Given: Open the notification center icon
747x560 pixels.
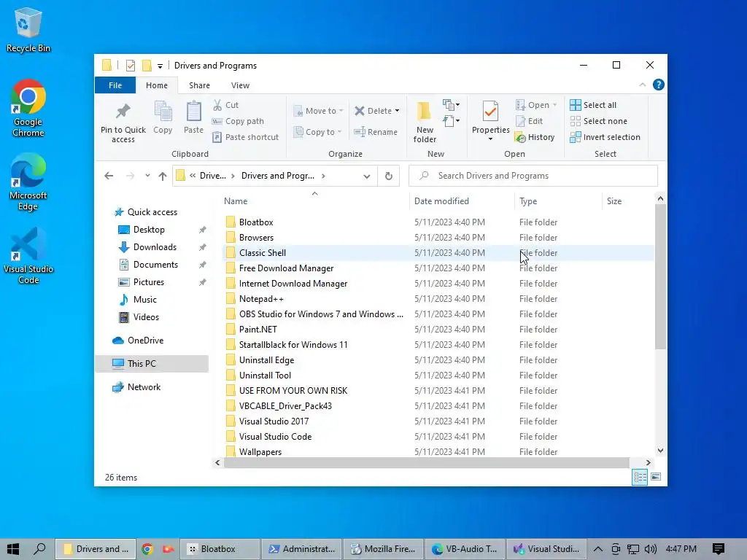Looking at the screenshot, I should point(719,549).
